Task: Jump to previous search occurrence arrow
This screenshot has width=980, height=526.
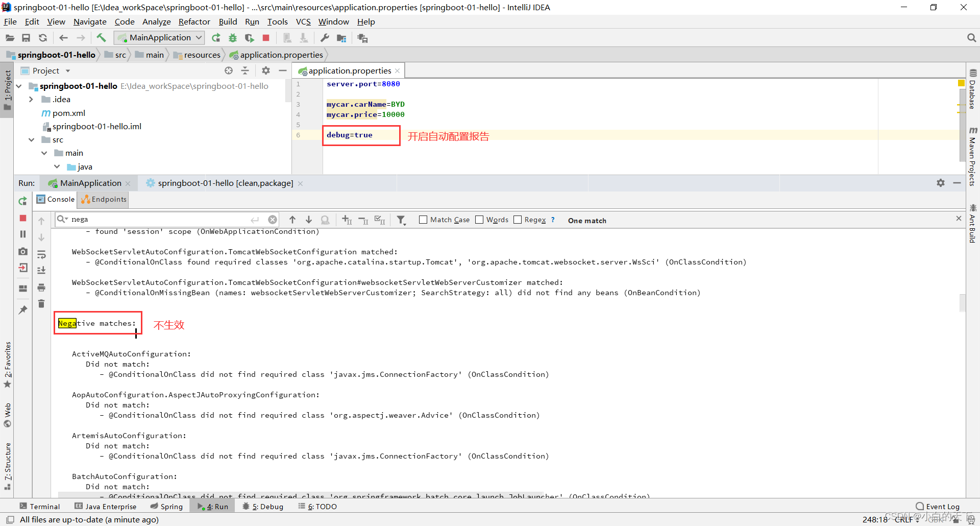Action: click(x=292, y=220)
